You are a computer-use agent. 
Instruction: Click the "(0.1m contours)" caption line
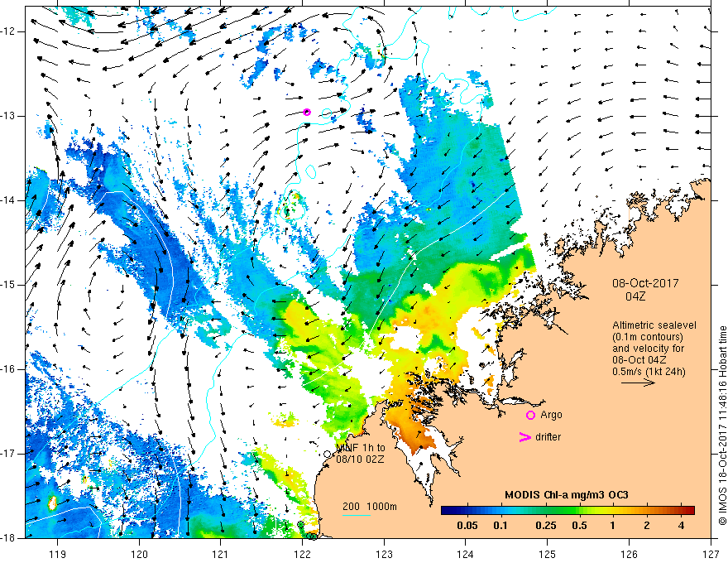coord(648,337)
